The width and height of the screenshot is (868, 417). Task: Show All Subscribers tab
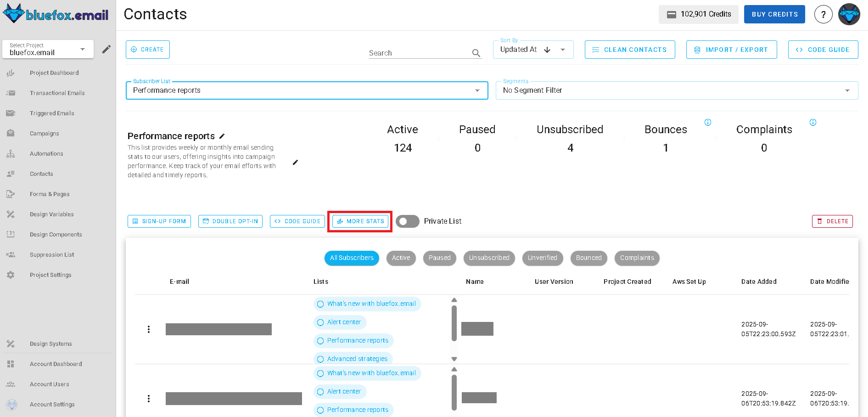(x=352, y=258)
